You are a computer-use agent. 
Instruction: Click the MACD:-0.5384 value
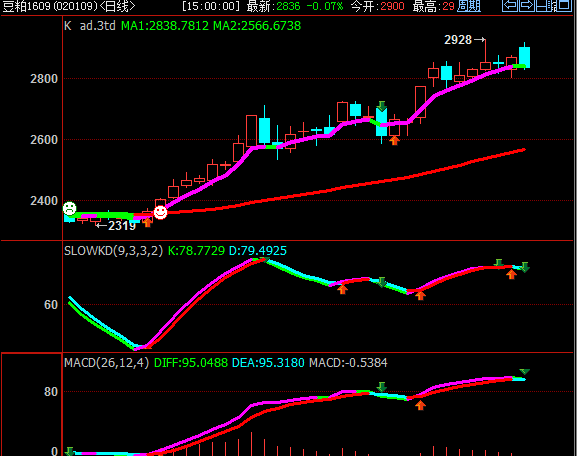point(348,363)
